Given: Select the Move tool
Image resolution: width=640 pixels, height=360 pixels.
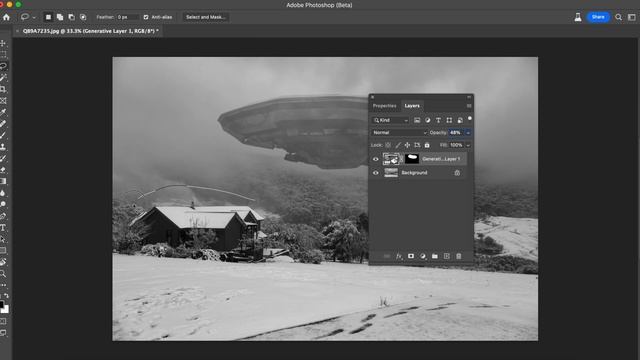Looking at the screenshot, I should (3, 43).
